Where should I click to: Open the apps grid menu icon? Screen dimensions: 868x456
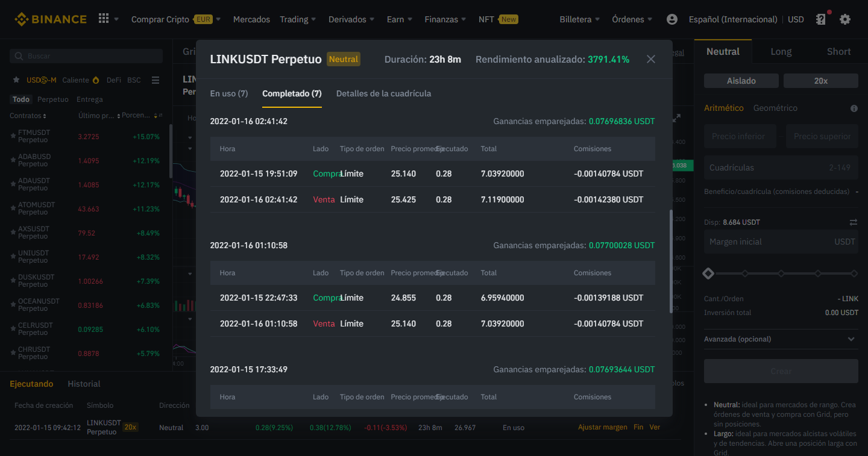click(104, 19)
